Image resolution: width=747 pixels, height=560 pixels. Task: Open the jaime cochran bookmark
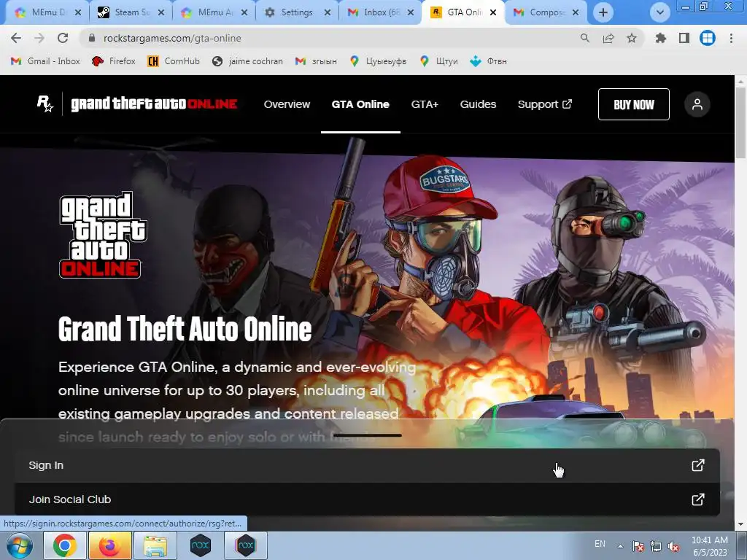(247, 61)
